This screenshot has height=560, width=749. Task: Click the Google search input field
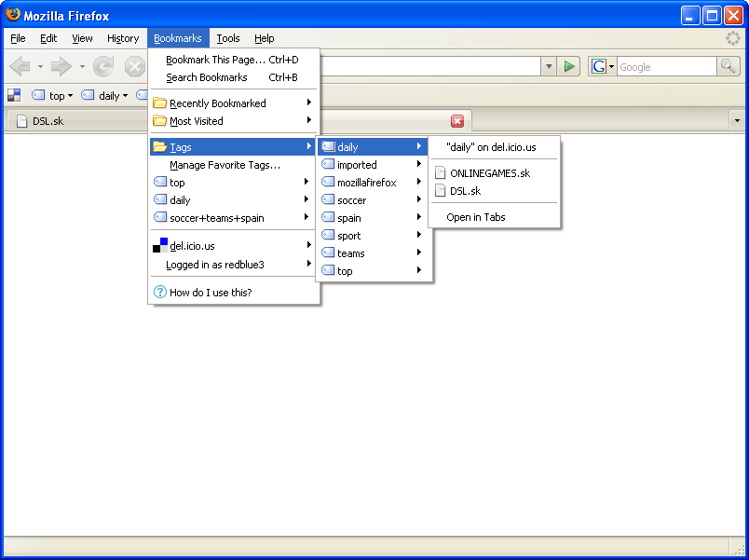tap(667, 67)
